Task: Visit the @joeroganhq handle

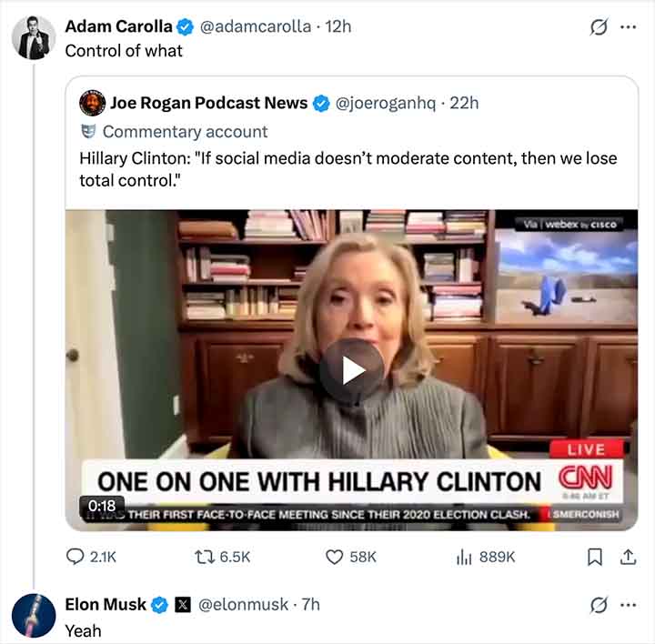Action: (388, 103)
